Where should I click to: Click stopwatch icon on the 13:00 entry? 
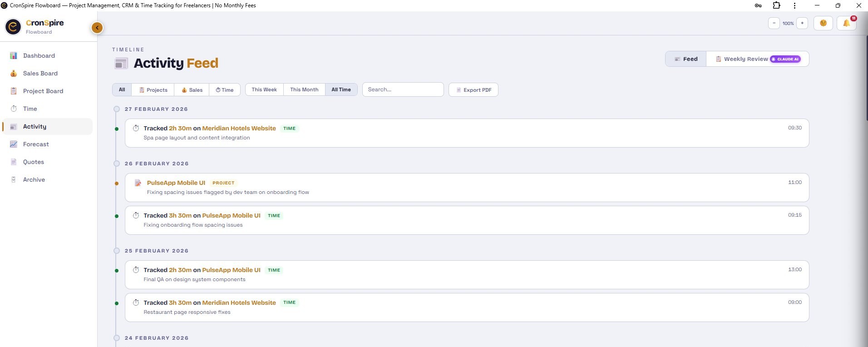click(136, 270)
